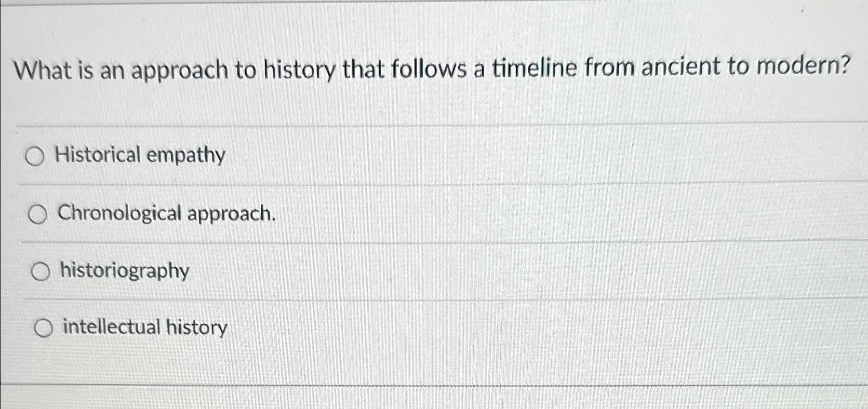
Task: Select the historiography radio button
Action: tap(41, 271)
